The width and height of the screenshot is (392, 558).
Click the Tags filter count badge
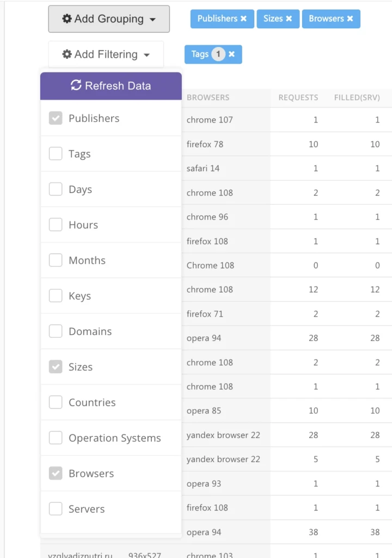218,54
